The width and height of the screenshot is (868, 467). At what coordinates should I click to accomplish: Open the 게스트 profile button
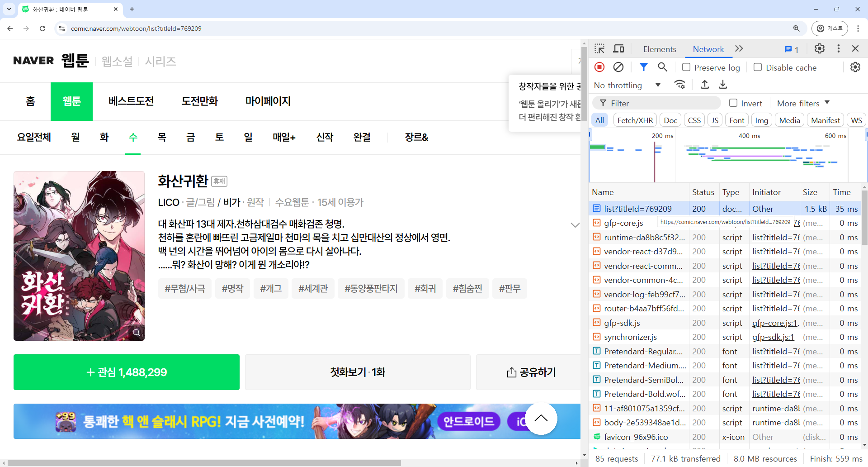[830, 29]
